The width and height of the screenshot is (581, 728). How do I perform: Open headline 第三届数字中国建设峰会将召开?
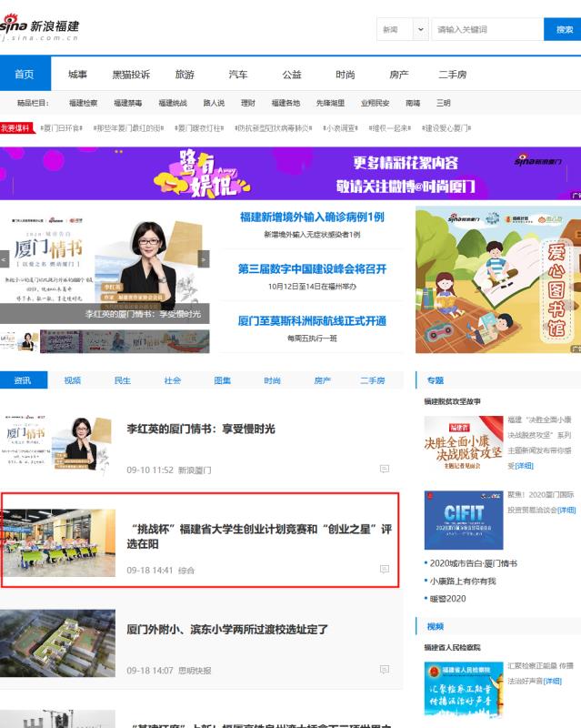(x=312, y=269)
